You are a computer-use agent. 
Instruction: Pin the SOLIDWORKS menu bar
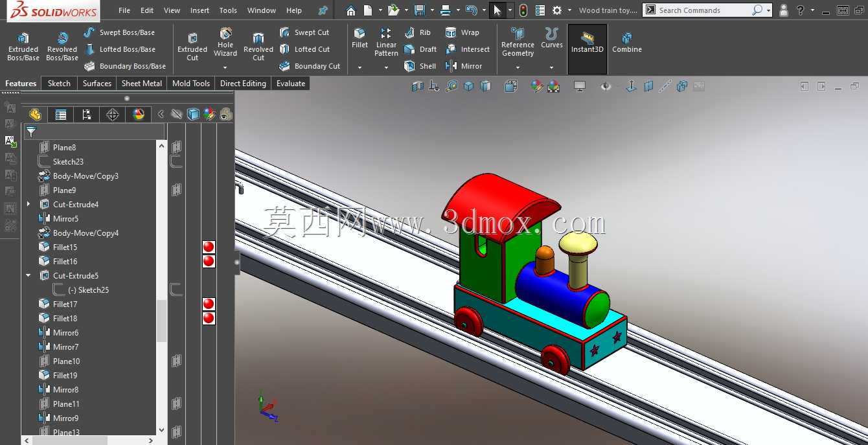pos(323,10)
